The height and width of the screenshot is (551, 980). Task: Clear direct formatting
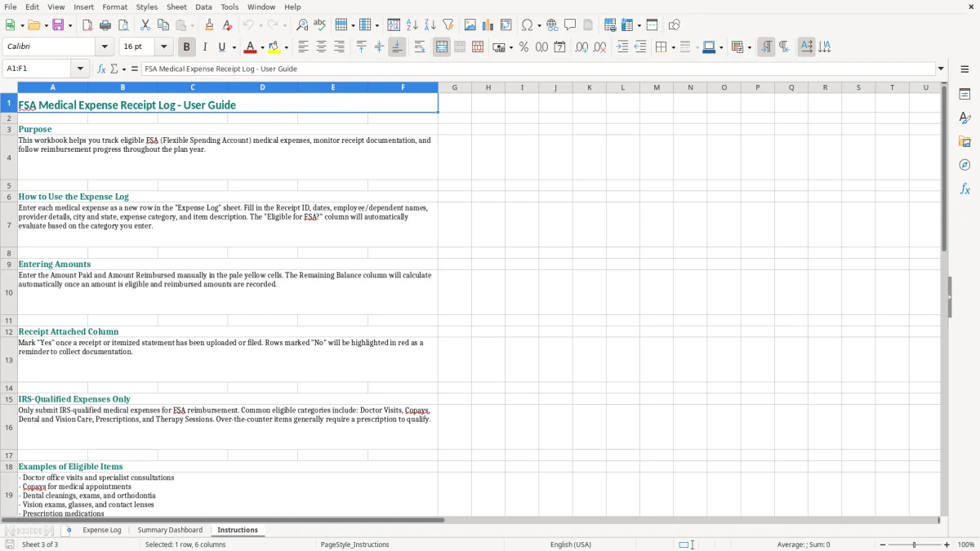pos(228,25)
